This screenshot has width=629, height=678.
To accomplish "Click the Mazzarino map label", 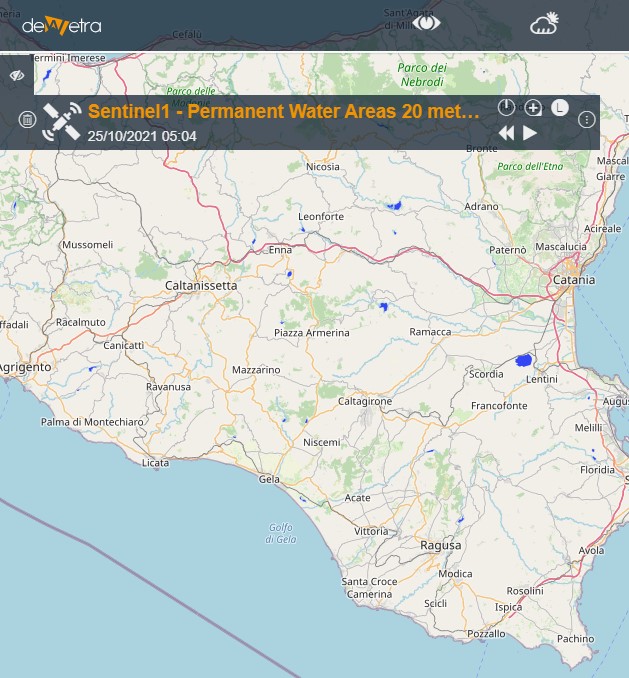I will click(x=256, y=370).
